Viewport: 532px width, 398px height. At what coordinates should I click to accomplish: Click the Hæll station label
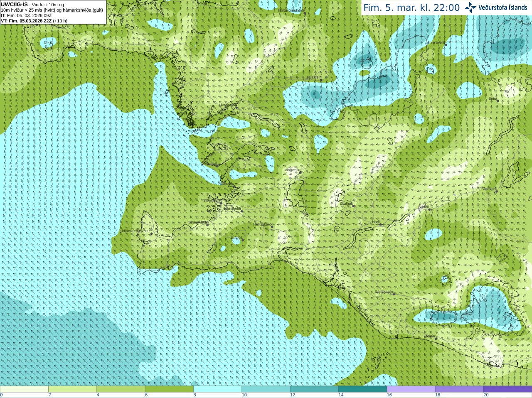(376, 222)
